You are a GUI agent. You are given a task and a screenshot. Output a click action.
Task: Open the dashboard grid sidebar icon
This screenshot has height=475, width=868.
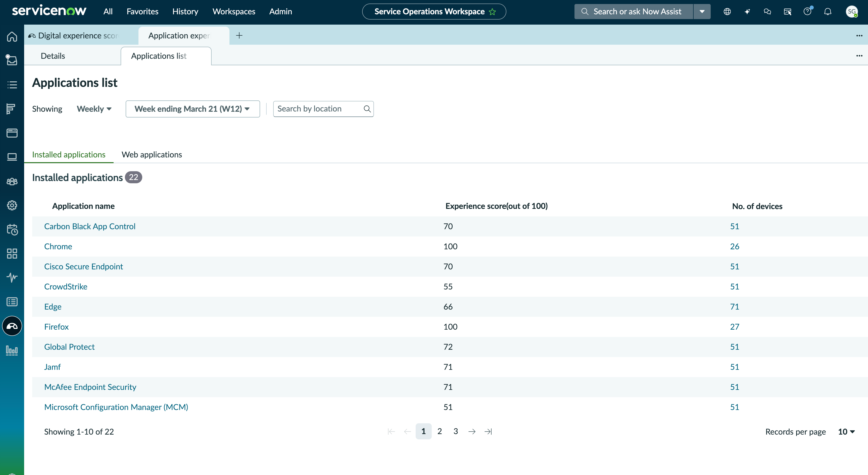point(12,254)
